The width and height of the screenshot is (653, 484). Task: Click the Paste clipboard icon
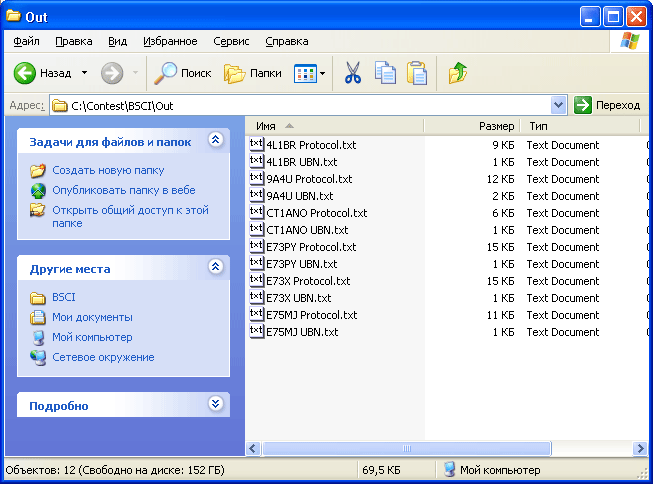click(417, 73)
